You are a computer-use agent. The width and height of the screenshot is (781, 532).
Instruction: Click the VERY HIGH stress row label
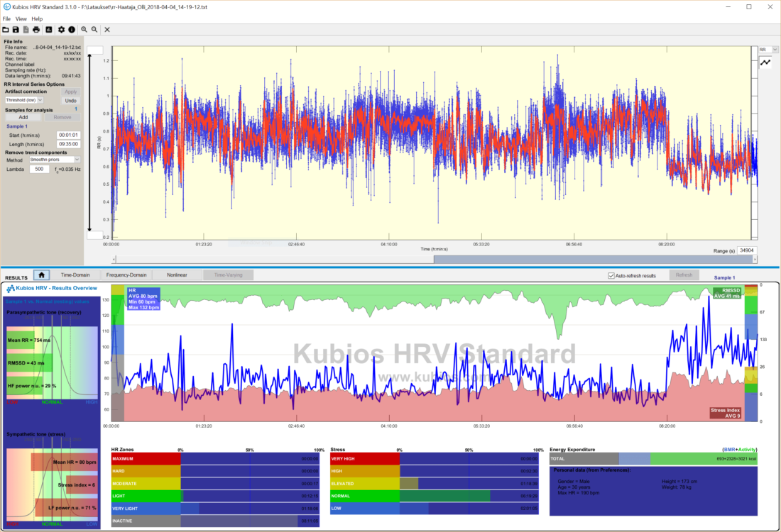(x=365, y=458)
